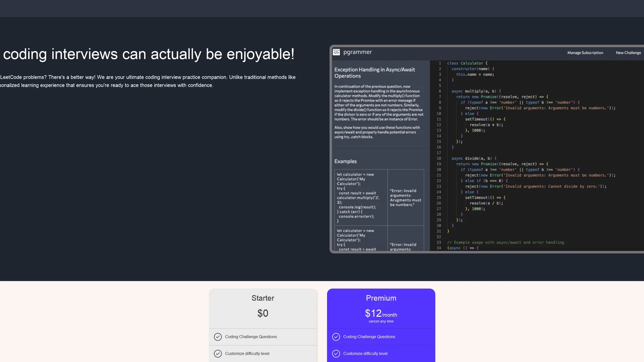
Task: Click the checkmark icon beside Premium Customize difficulty level
Action: coord(336,354)
